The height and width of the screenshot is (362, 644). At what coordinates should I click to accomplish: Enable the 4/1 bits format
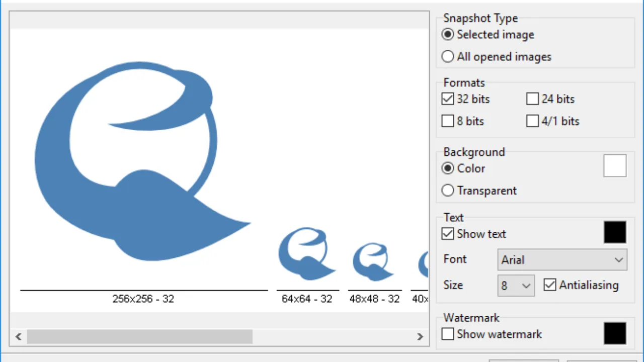click(x=553, y=121)
